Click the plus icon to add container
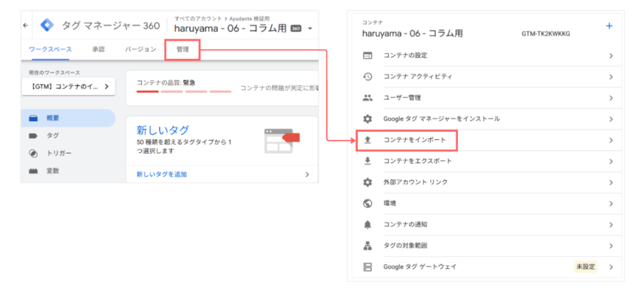 [x=609, y=26]
